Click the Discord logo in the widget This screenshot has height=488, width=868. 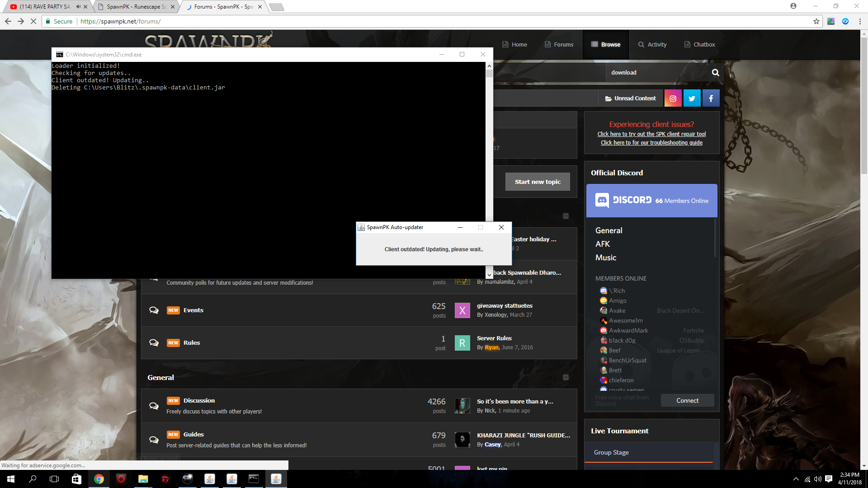623,200
